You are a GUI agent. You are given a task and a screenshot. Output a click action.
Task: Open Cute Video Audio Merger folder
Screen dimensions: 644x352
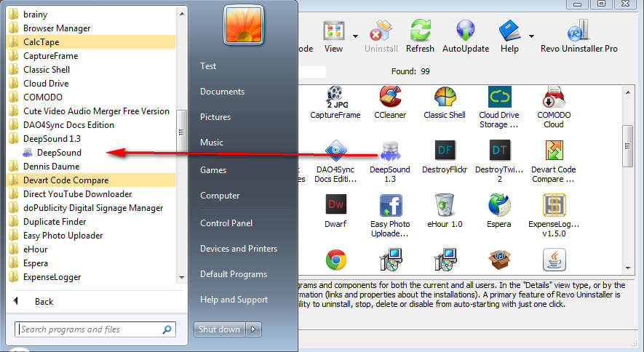tap(96, 111)
